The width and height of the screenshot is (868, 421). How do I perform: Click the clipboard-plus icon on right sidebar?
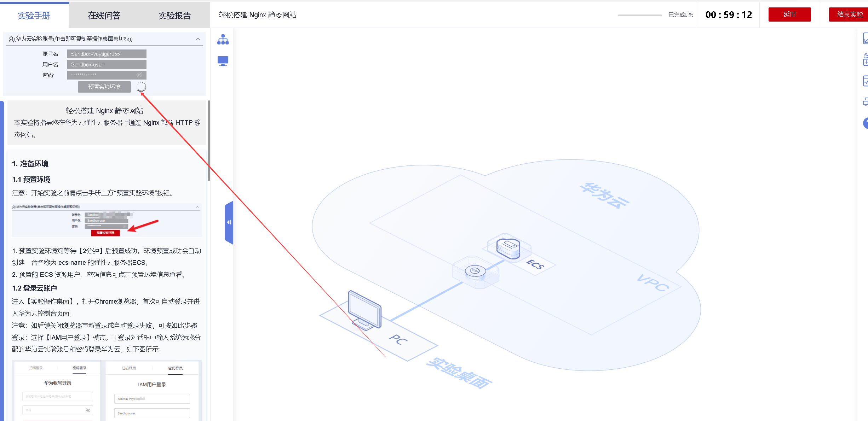coord(865,60)
